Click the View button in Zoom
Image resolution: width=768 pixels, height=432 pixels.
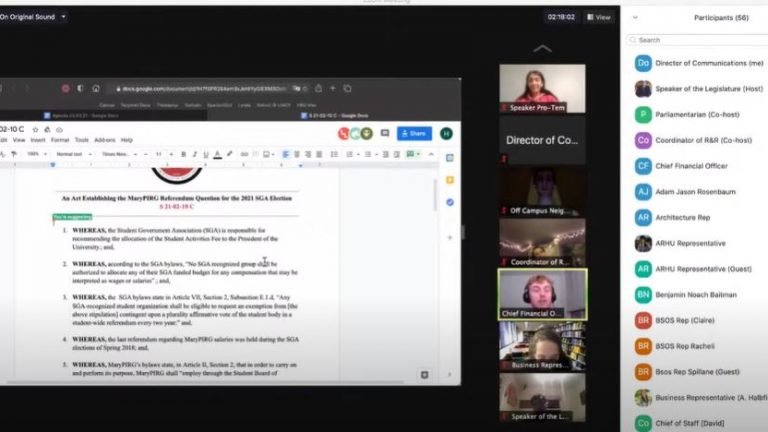tap(600, 17)
